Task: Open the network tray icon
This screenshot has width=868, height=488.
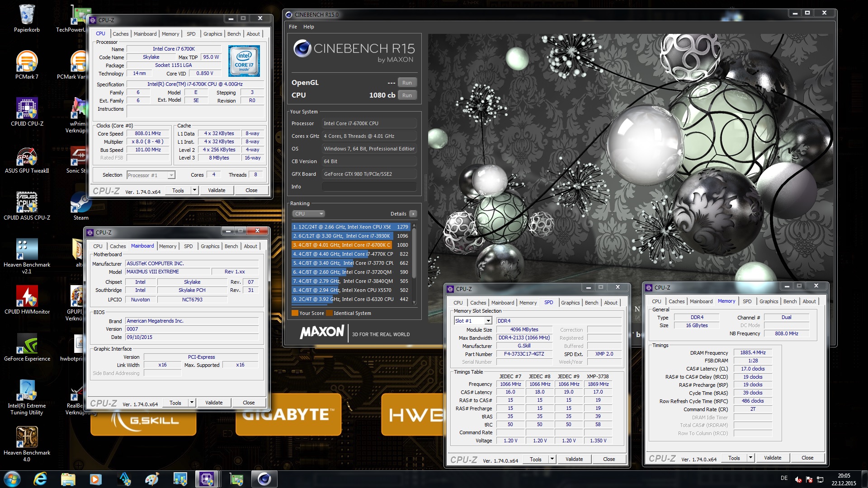Action: click(820, 479)
